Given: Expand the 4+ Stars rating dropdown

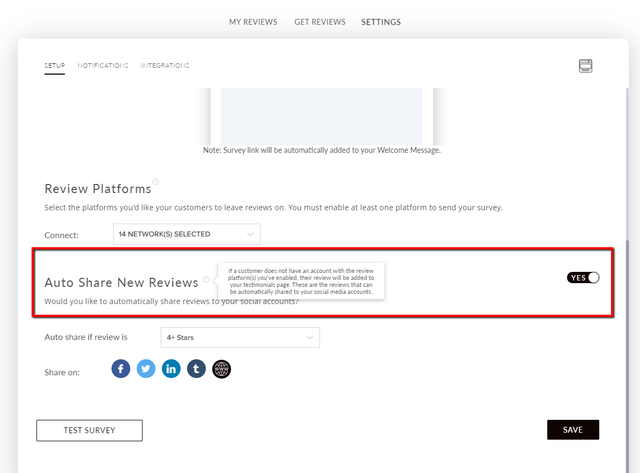Looking at the screenshot, I should 240,338.
